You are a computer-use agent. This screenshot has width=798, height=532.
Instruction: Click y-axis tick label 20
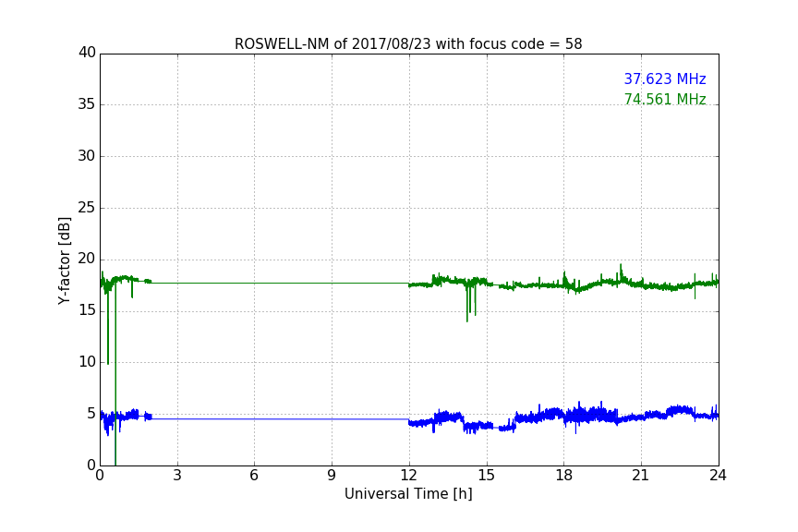(x=87, y=259)
